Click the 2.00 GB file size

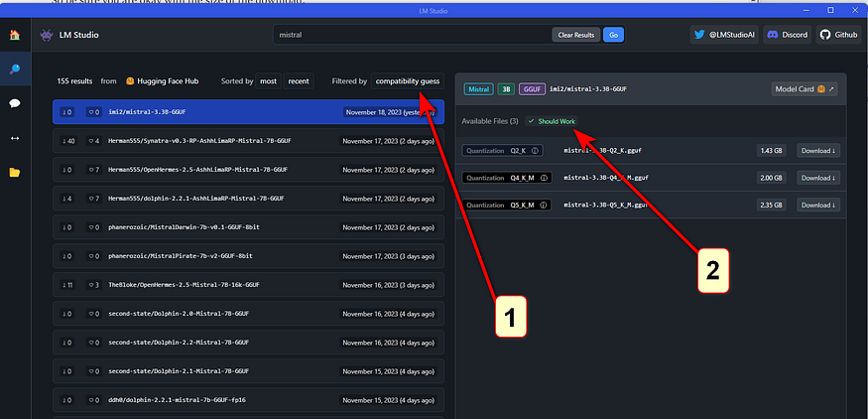pyautogui.click(x=771, y=178)
